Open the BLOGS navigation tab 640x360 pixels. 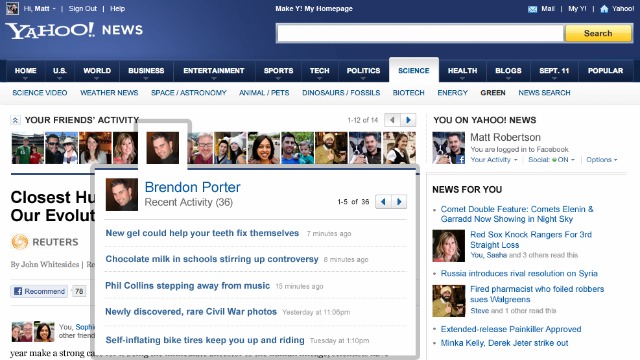point(508,71)
